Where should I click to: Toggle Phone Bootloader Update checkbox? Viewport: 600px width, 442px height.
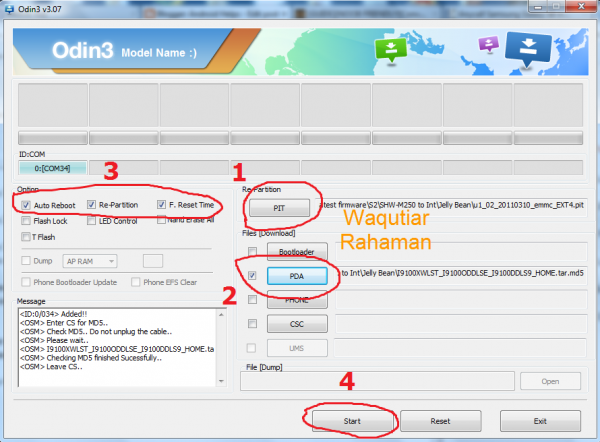[26, 282]
